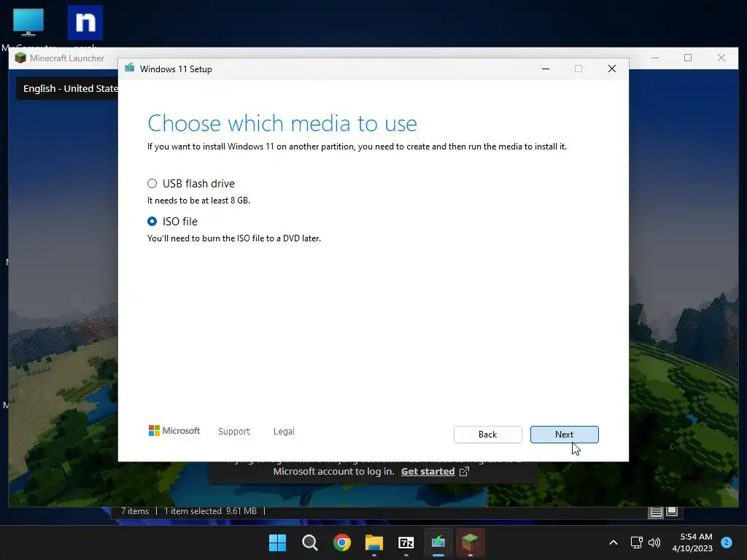The height and width of the screenshot is (560, 747).
Task: Close the Windows 11 Setup window
Action: point(612,69)
